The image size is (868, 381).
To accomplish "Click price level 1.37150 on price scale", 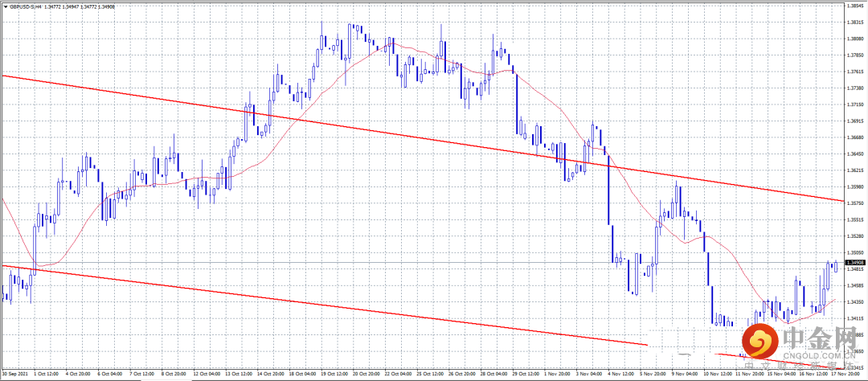I will pos(857,104).
